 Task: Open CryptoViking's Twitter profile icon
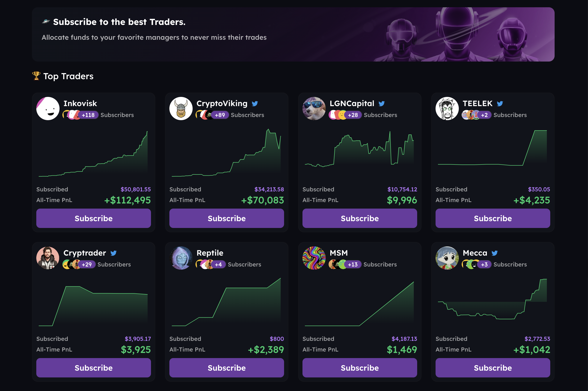255,104
